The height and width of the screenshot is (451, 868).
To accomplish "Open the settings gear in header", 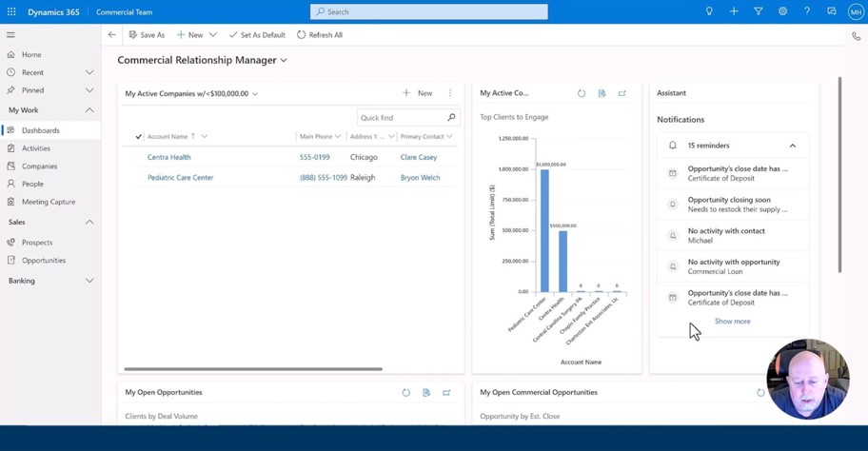I will click(782, 11).
